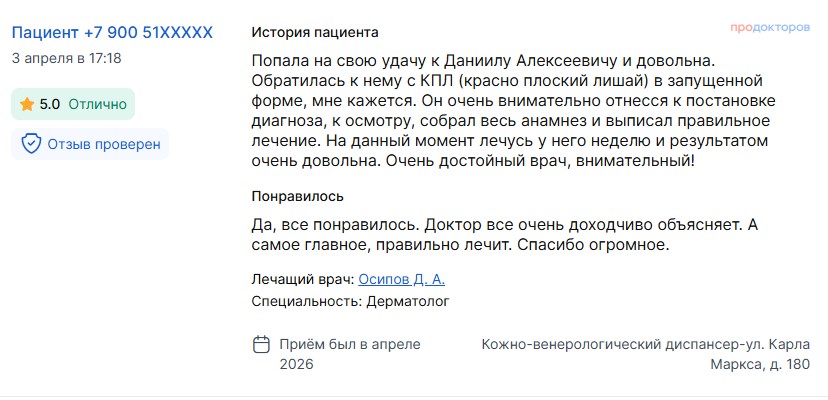
Task: Click the Отзыв проверен badge
Action: pos(90,144)
